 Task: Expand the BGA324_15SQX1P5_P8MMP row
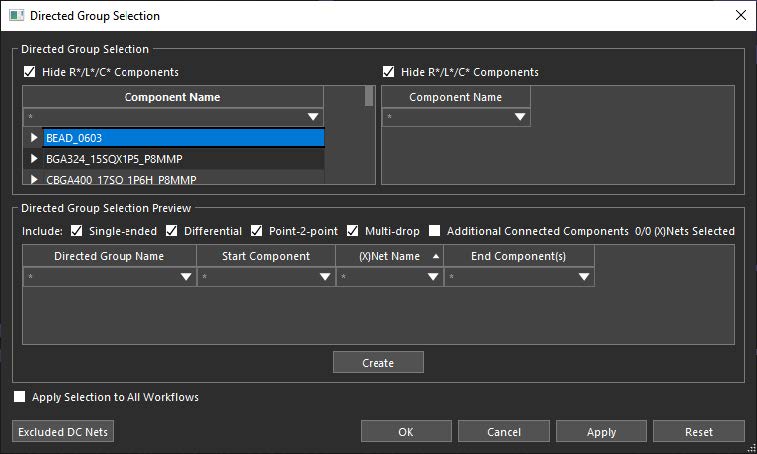(x=34, y=158)
